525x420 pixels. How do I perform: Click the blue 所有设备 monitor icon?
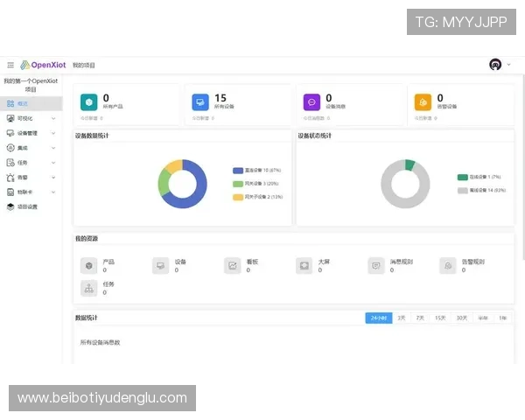(200, 101)
